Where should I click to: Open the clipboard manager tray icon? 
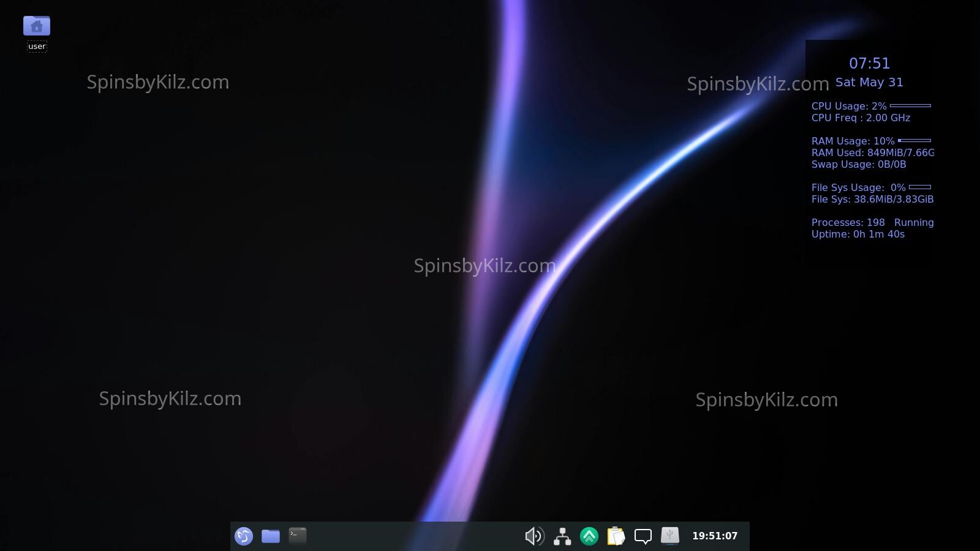point(616,536)
